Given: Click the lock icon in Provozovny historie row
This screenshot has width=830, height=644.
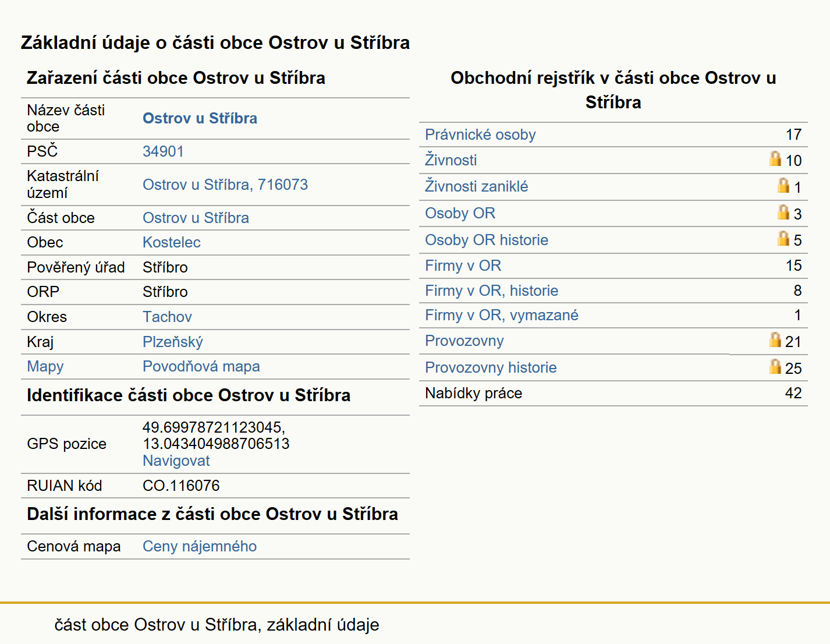Looking at the screenshot, I should [775, 366].
